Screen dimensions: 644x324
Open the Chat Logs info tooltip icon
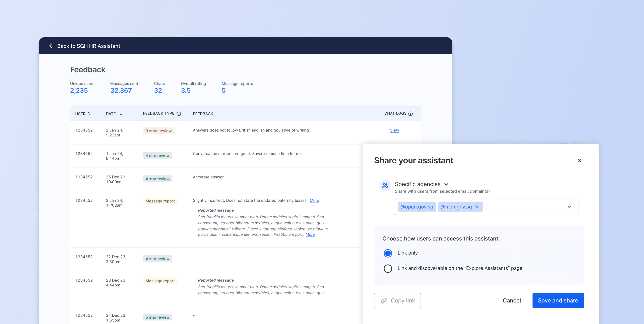click(x=411, y=113)
